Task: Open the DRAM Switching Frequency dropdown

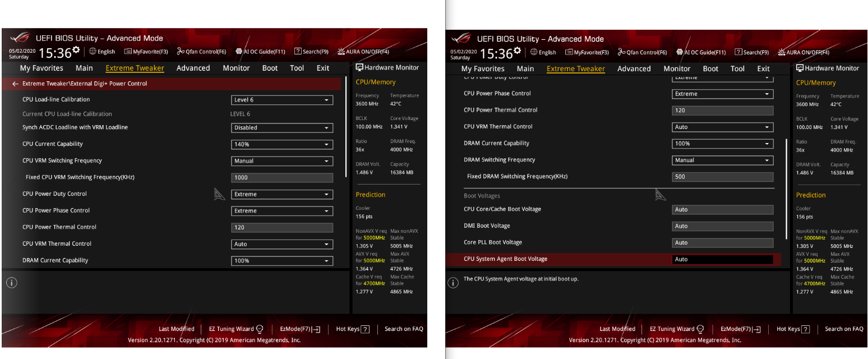Action: 723,160
